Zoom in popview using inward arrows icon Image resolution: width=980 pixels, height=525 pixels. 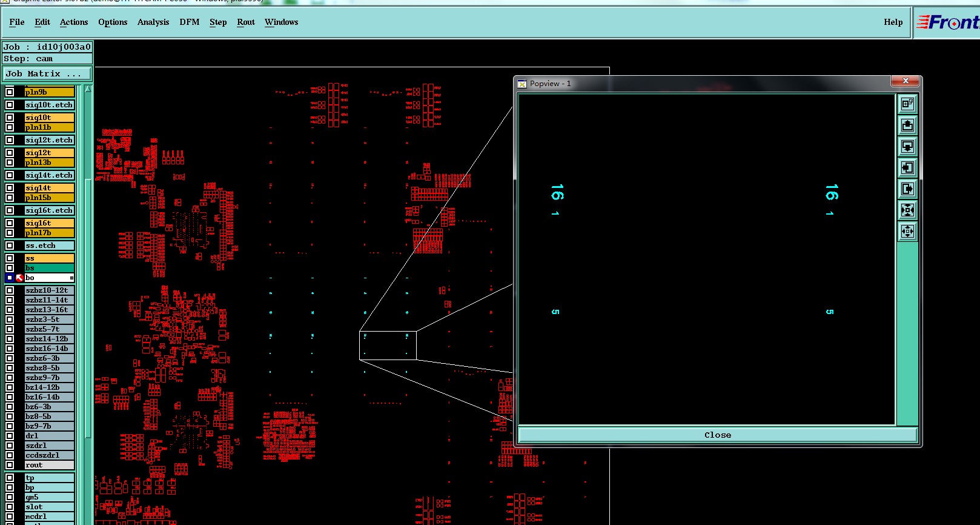pos(907,210)
